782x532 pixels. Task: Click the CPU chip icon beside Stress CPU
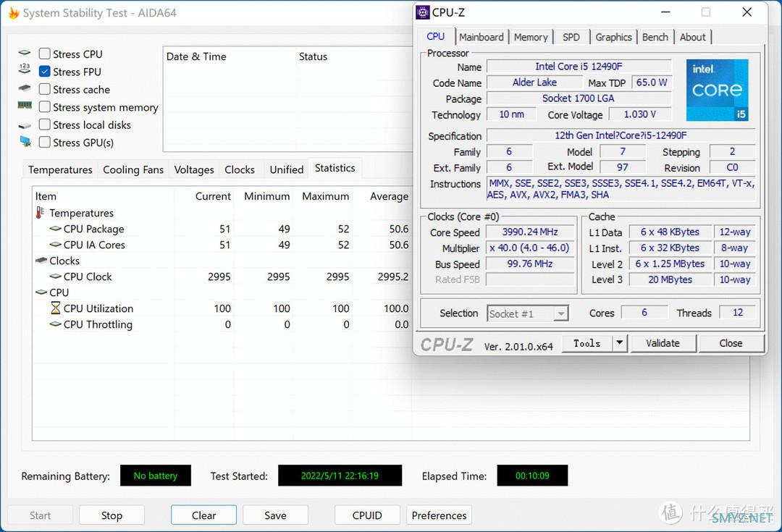[25, 53]
